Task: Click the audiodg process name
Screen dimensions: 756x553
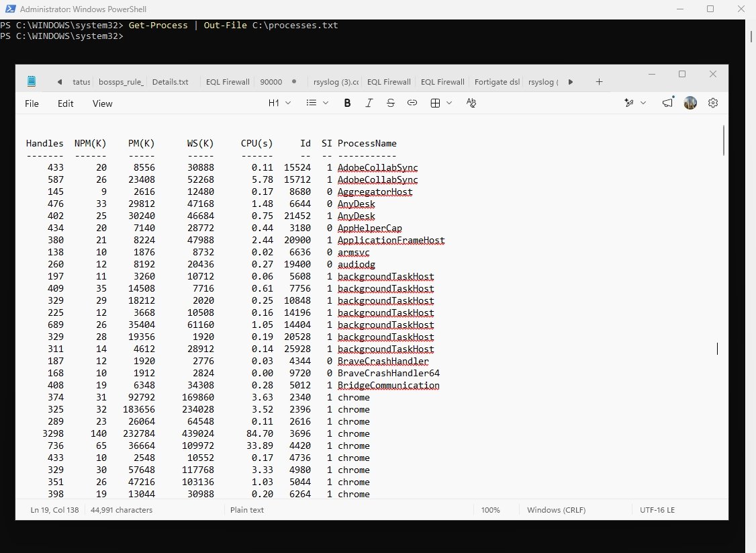Action: pyautogui.click(x=357, y=265)
